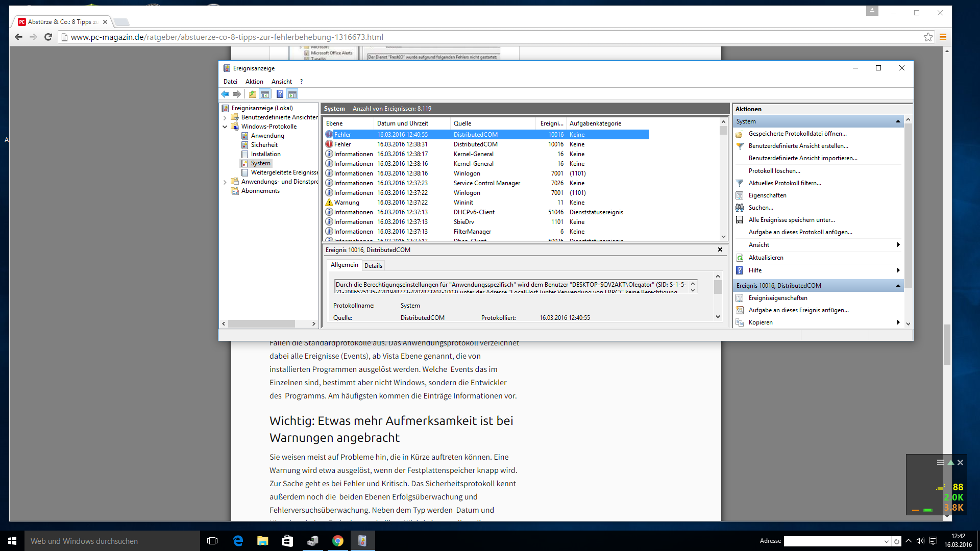The width and height of the screenshot is (980, 551).
Task: Click the filter funnel icon for Aktuelles Protokoll filtern
Action: [x=740, y=183]
